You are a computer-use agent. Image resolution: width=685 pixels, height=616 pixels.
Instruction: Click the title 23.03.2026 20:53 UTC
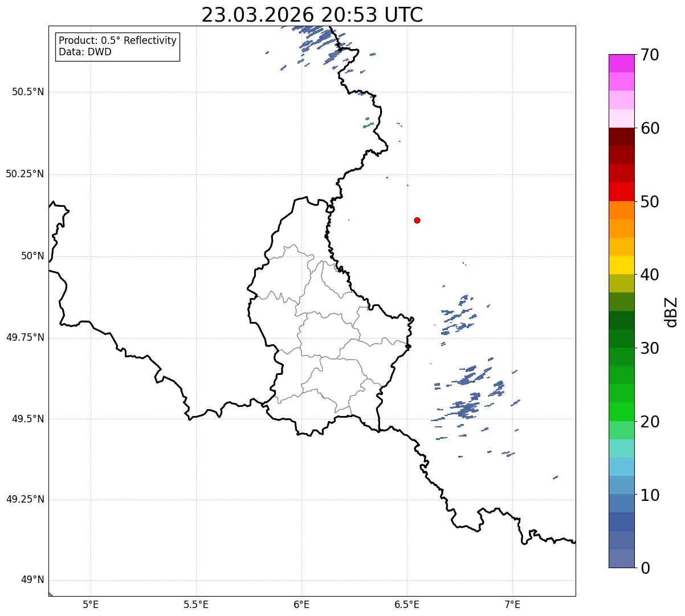(x=312, y=15)
